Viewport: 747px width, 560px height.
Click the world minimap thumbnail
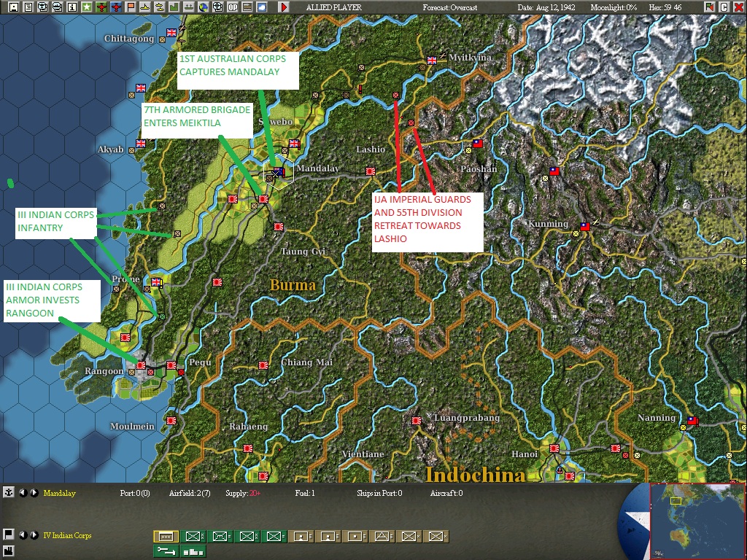[x=697, y=521]
